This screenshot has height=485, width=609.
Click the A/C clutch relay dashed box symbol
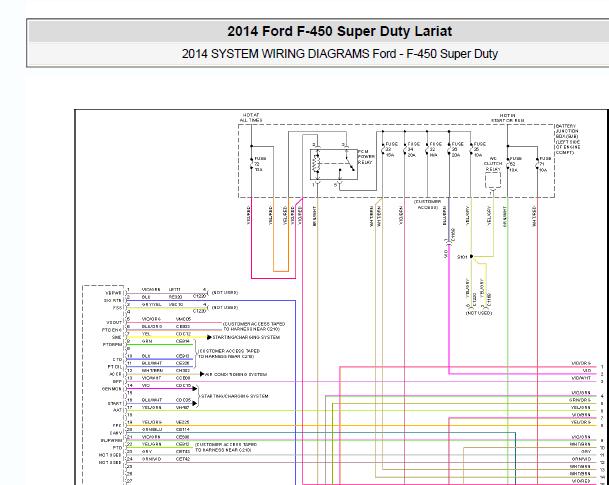tap(493, 181)
